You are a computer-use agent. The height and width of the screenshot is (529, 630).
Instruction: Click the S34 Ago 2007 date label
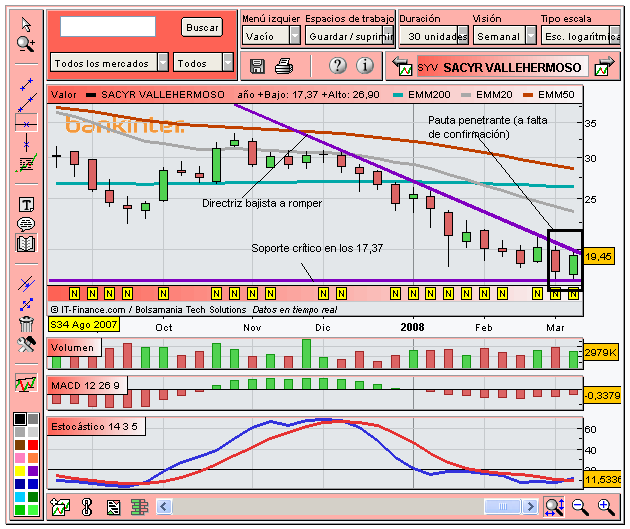(84, 324)
